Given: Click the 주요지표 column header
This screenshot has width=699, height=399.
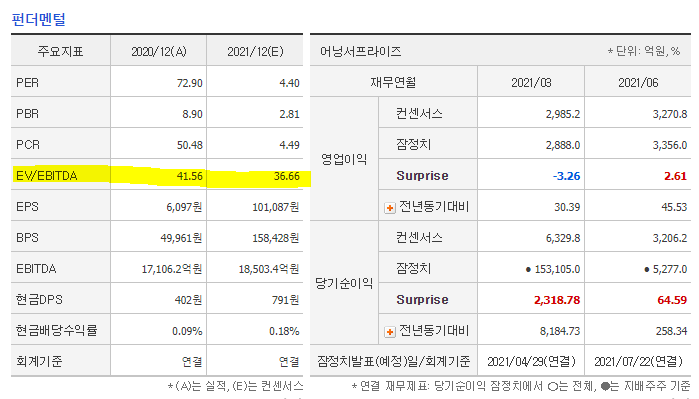Looking at the screenshot, I should (61, 52).
